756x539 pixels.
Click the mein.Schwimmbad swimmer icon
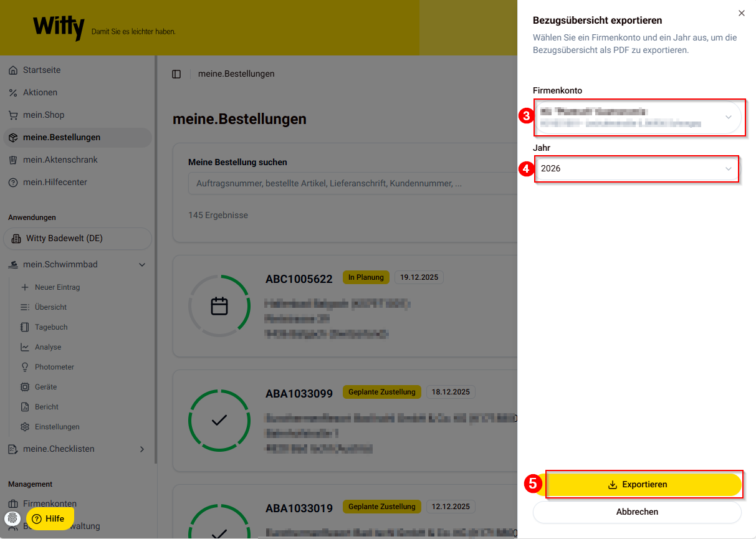tap(13, 265)
